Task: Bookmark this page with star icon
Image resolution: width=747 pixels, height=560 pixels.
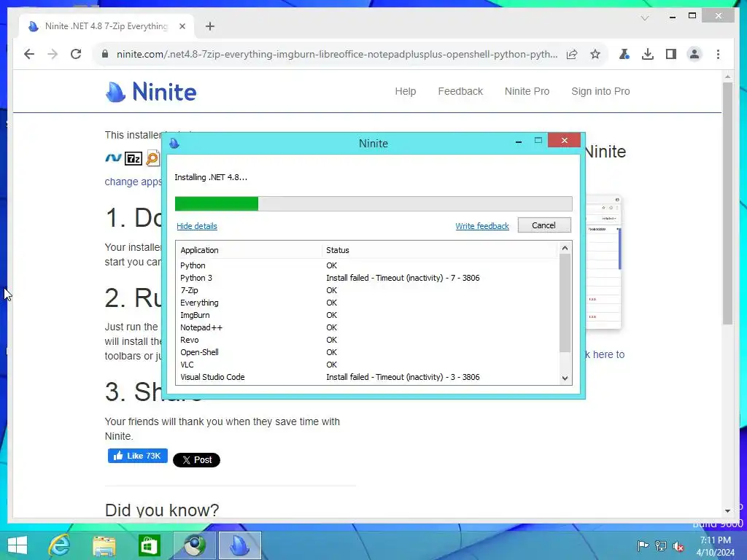Action: click(x=595, y=54)
